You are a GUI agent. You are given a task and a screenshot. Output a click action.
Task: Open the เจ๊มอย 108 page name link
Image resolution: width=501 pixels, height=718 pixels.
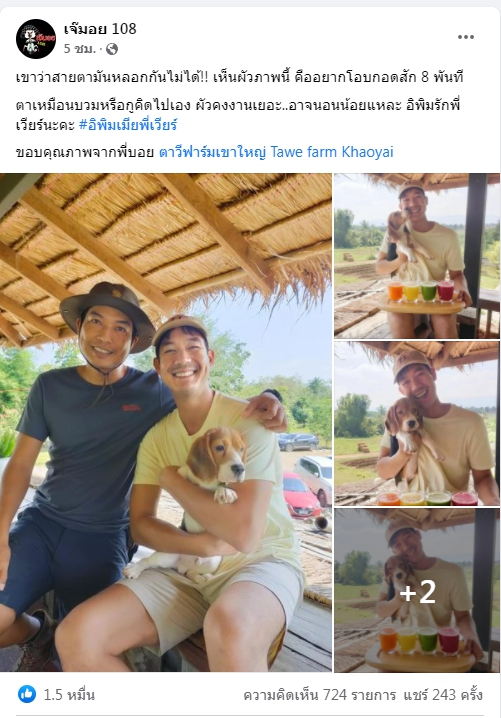point(100,29)
